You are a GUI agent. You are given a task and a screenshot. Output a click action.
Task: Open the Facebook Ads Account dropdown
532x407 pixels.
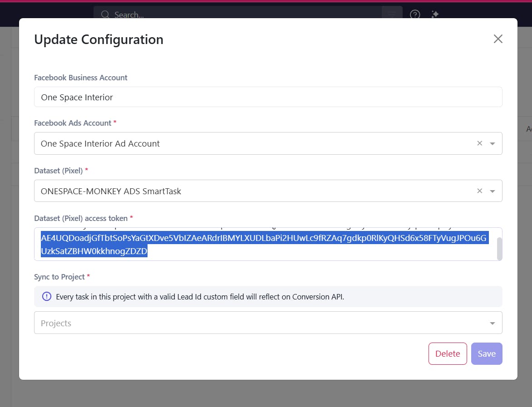pos(492,143)
